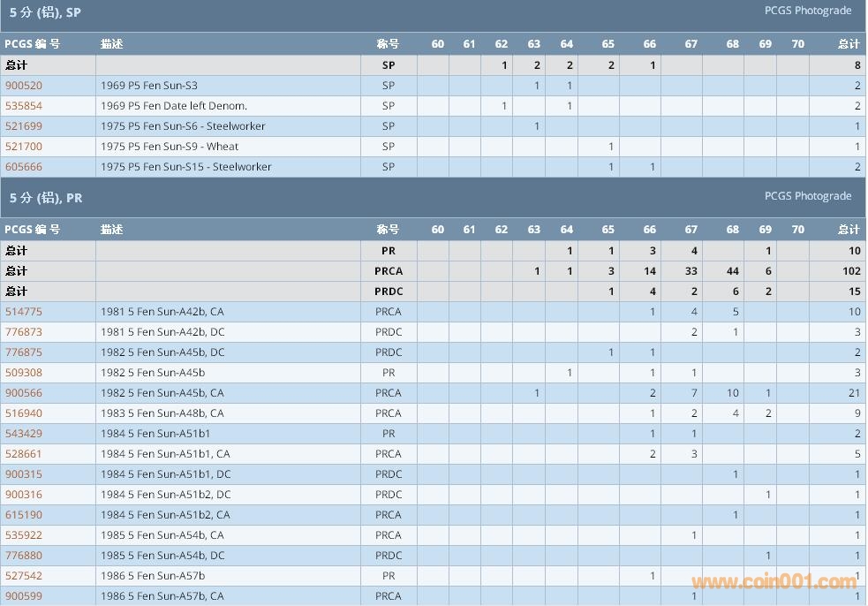Open PCGS Photograde link in SP section

[807, 11]
